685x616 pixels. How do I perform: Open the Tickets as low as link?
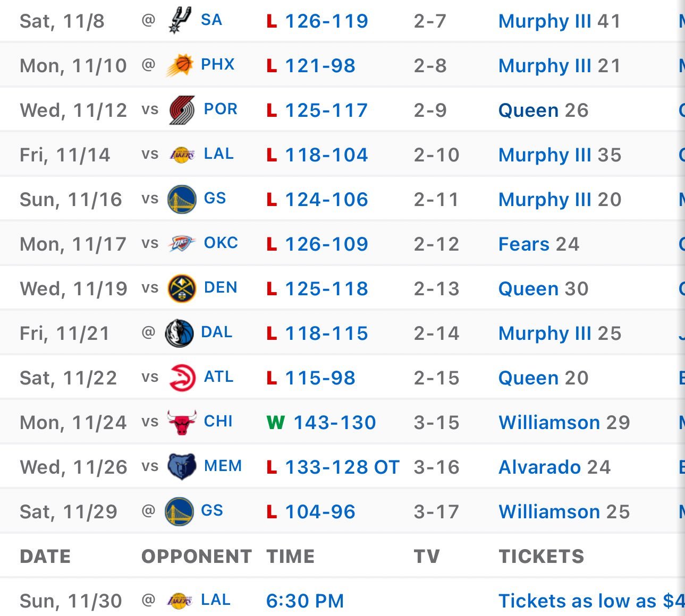coord(591,601)
